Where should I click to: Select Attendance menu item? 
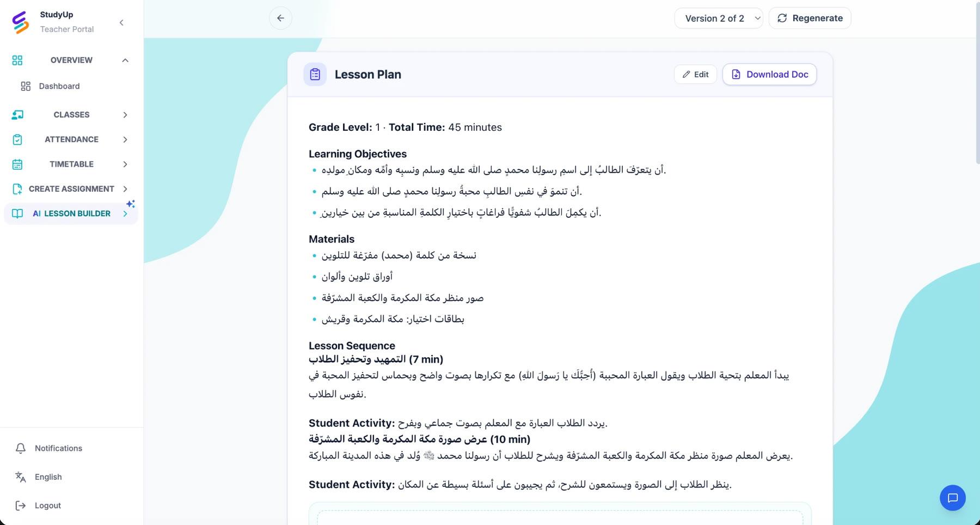(71, 139)
